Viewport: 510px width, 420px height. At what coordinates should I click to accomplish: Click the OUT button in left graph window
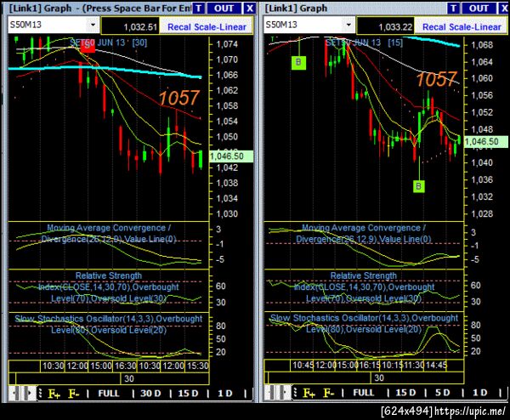[224, 9]
